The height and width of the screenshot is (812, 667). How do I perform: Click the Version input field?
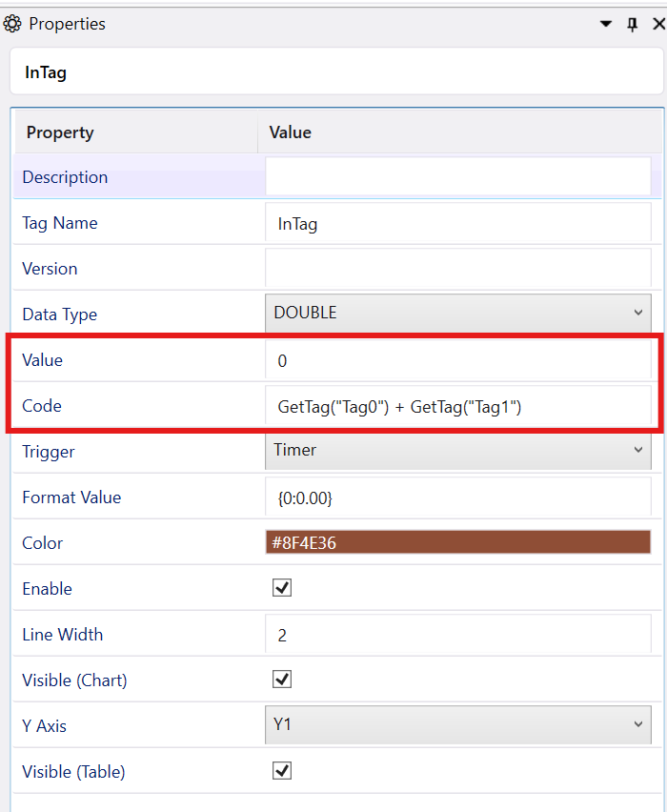click(x=457, y=268)
